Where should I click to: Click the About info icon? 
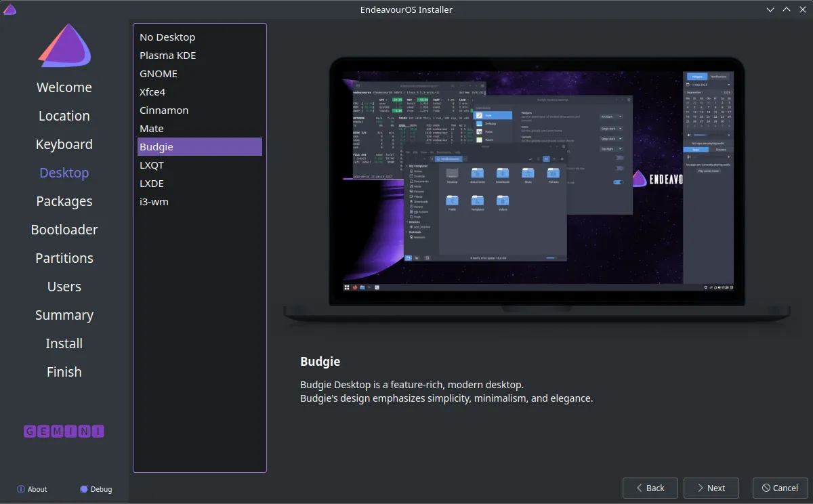click(x=21, y=489)
